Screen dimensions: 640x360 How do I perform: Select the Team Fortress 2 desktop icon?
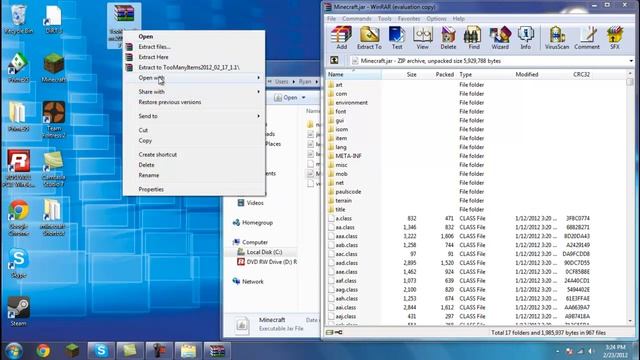pyautogui.click(x=53, y=119)
